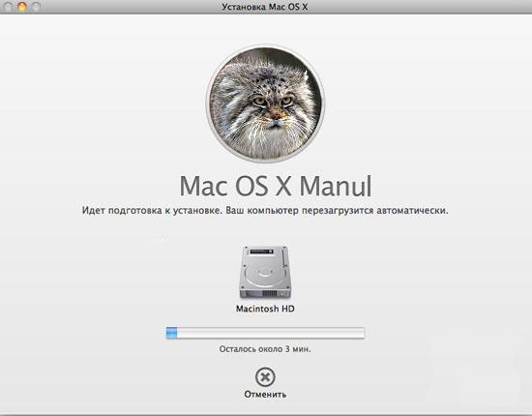The height and width of the screenshot is (416, 532).
Task: Click the 'Установка Mac OS X' window title
Action: pos(265,7)
